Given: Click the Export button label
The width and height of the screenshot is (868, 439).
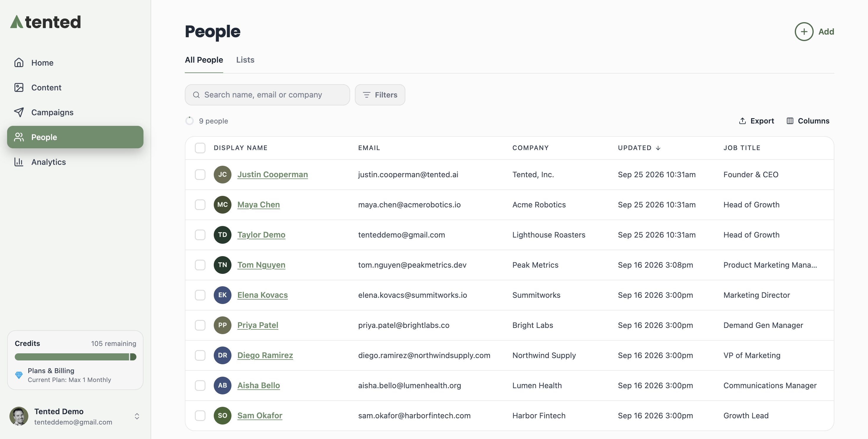Looking at the screenshot, I should (x=762, y=121).
